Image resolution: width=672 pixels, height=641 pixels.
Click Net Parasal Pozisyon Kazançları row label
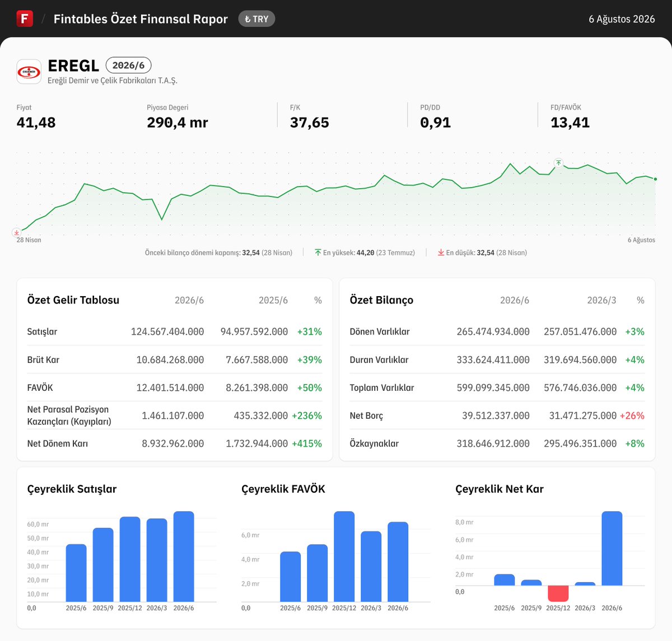click(x=69, y=415)
